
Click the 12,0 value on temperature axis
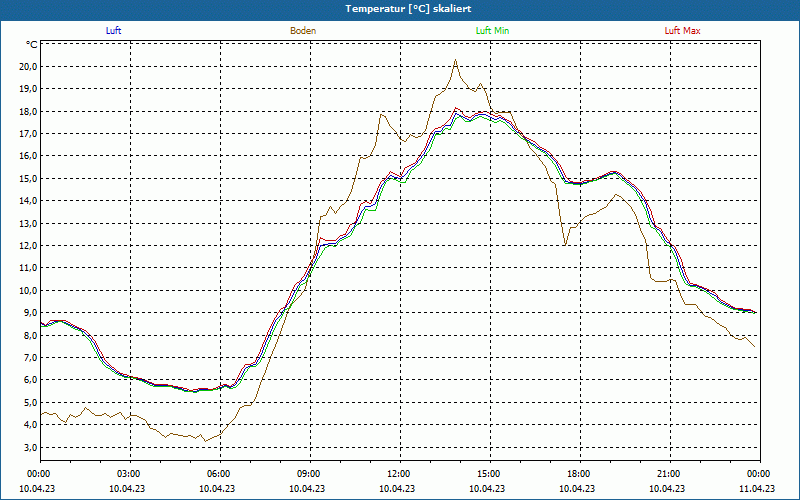(x=28, y=246)
